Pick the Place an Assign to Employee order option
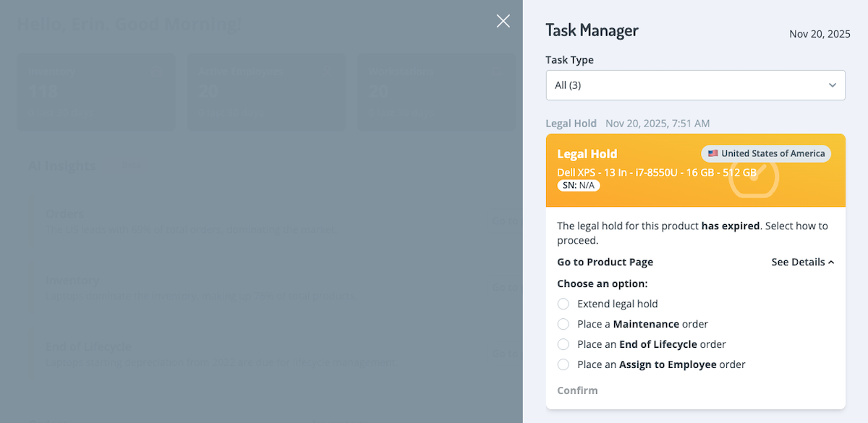The height and width of the screenshot is (423, 868). point(563,365)
